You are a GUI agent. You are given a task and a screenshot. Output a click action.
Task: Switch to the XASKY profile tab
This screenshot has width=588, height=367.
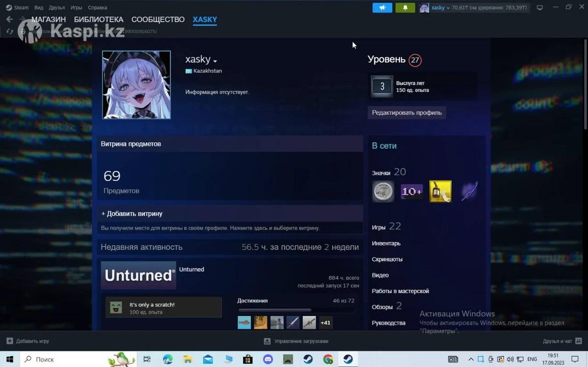pyautogui.click(x=205, y=20)
